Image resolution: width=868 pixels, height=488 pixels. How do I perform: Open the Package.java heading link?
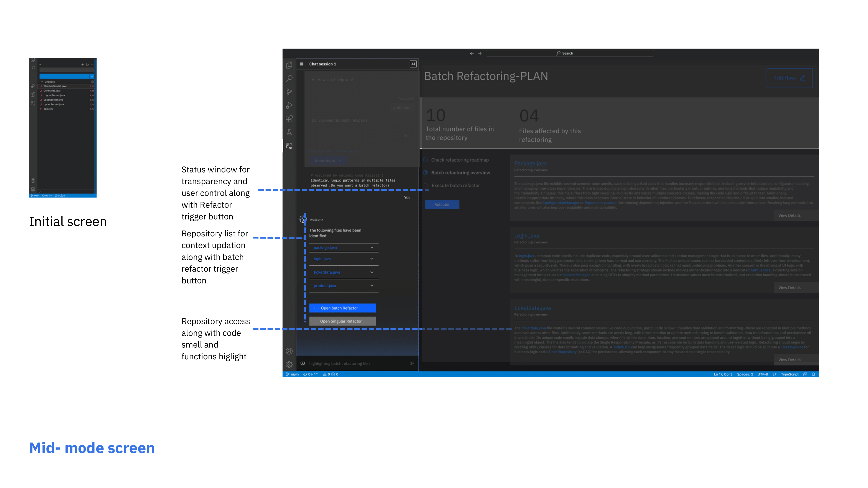(530, 163)
